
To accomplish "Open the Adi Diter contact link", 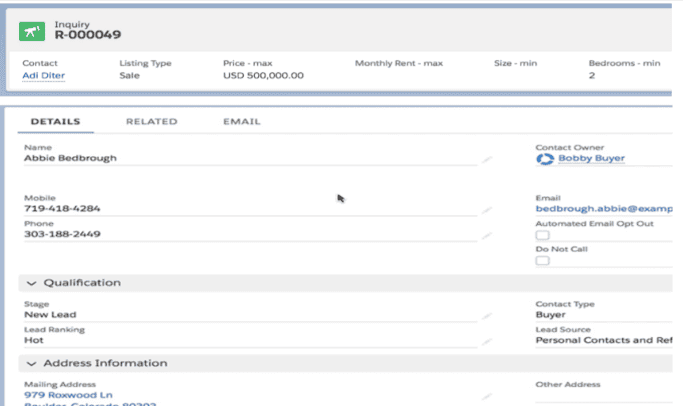I will (x=43, y=76).
